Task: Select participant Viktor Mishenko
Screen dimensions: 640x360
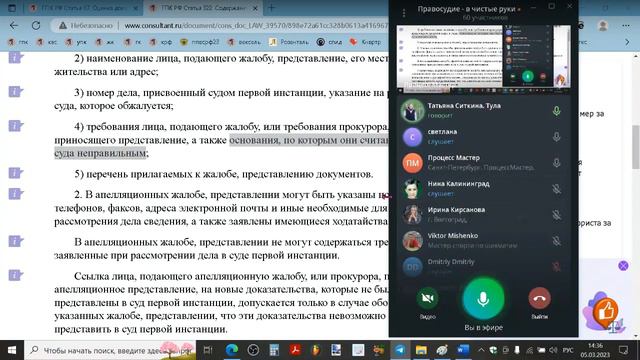Action: click(483, 241)
